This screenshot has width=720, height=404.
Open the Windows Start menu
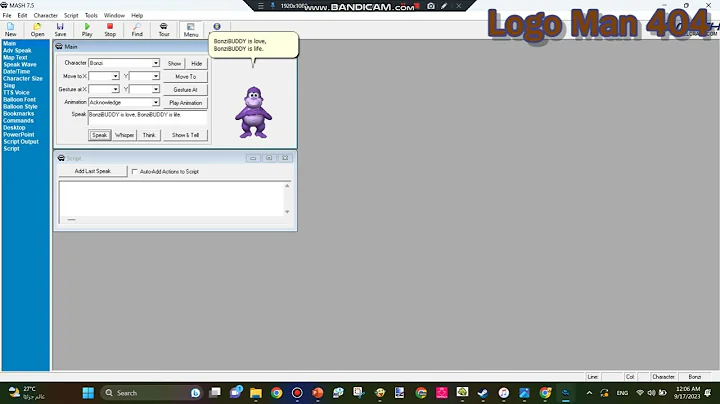click(88, 393)
